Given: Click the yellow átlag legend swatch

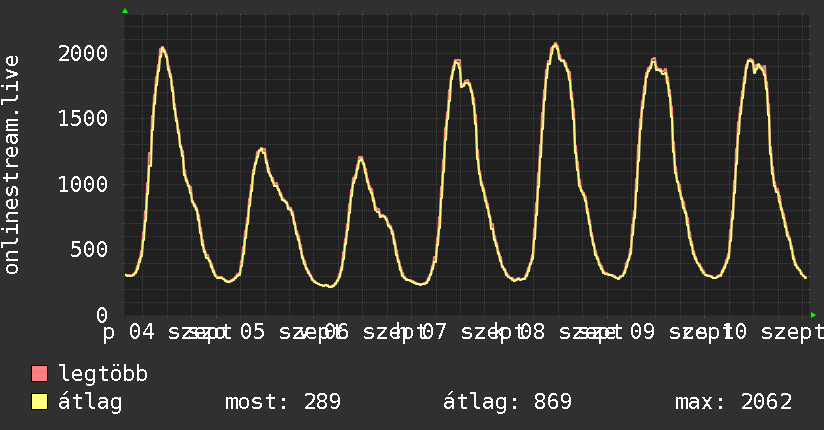Looking at the screenshot, I should point(39,402).
